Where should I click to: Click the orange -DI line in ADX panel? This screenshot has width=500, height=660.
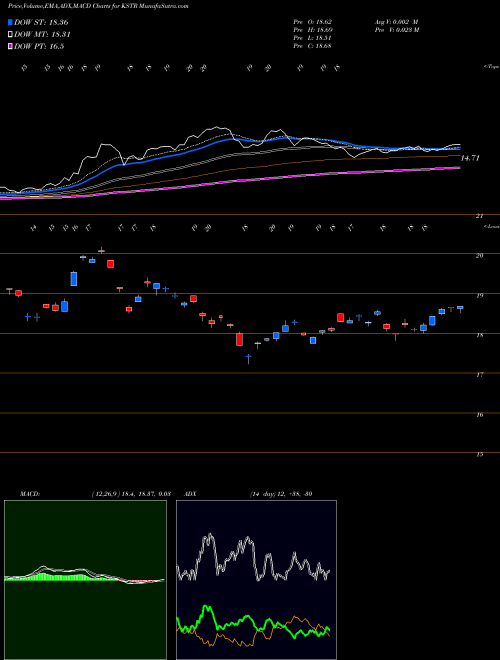pos(295,619)
